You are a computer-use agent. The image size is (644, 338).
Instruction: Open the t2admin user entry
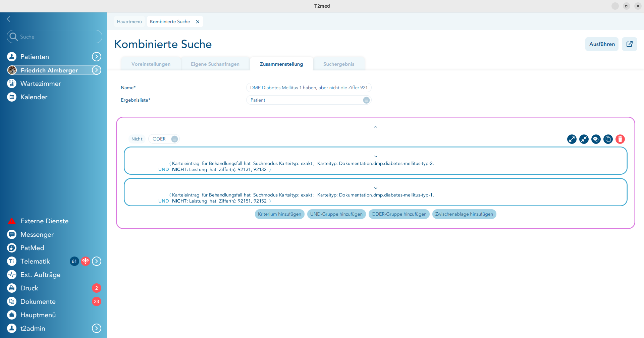(x=33, y=328)
